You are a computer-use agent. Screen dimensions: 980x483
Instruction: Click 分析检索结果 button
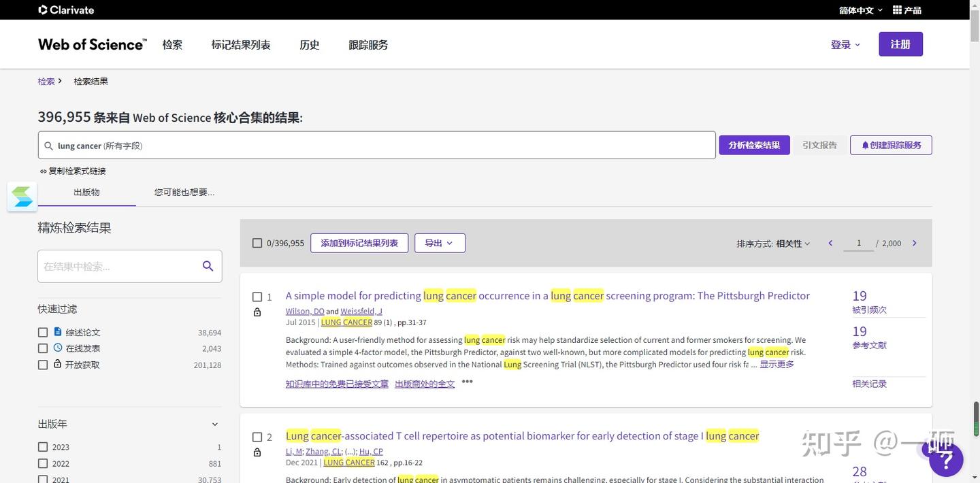754,145
